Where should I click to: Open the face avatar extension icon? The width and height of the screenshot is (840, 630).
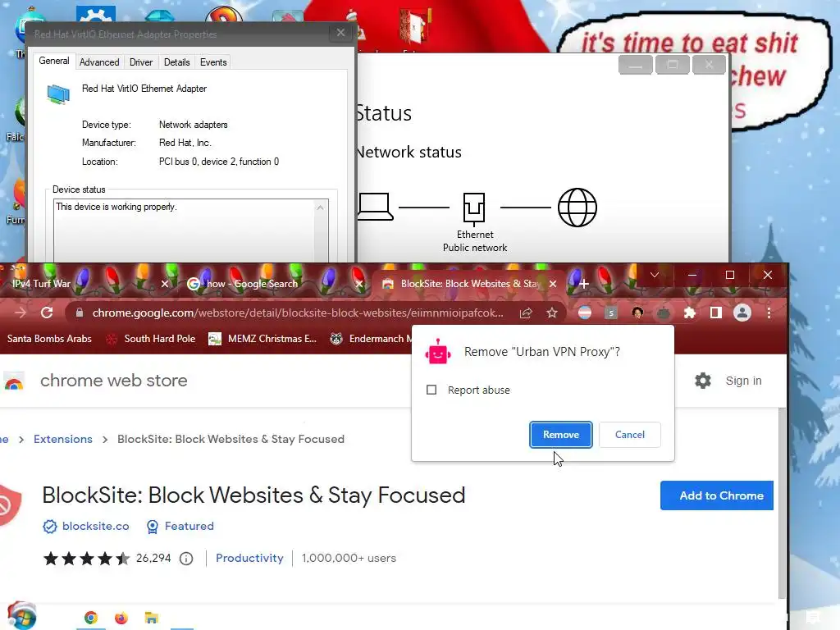coord(637,313)
